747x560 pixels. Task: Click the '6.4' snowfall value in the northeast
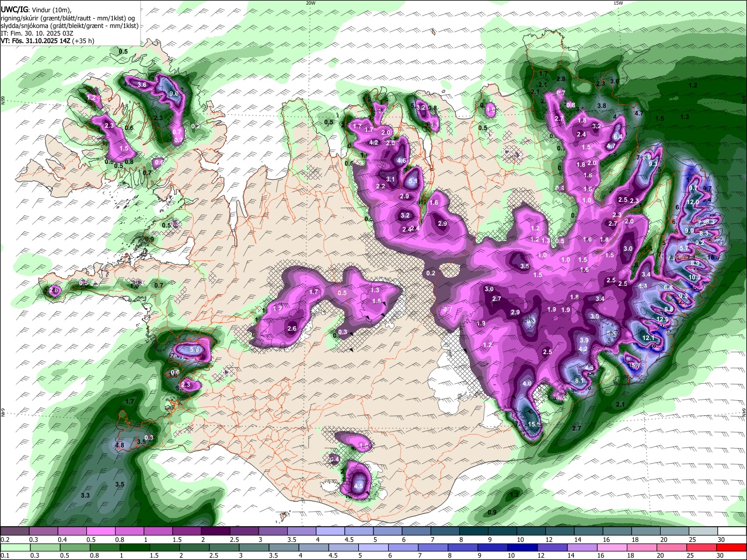click(x=619, y=136)
